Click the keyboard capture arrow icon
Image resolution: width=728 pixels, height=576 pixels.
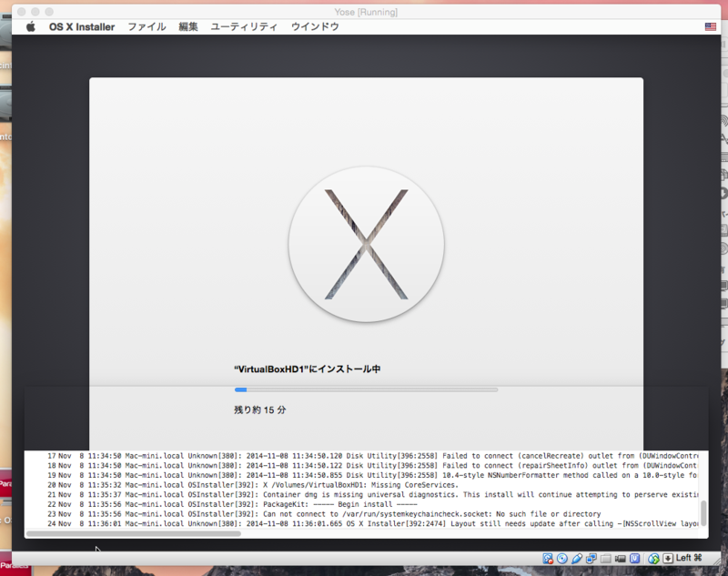[668, 559]
